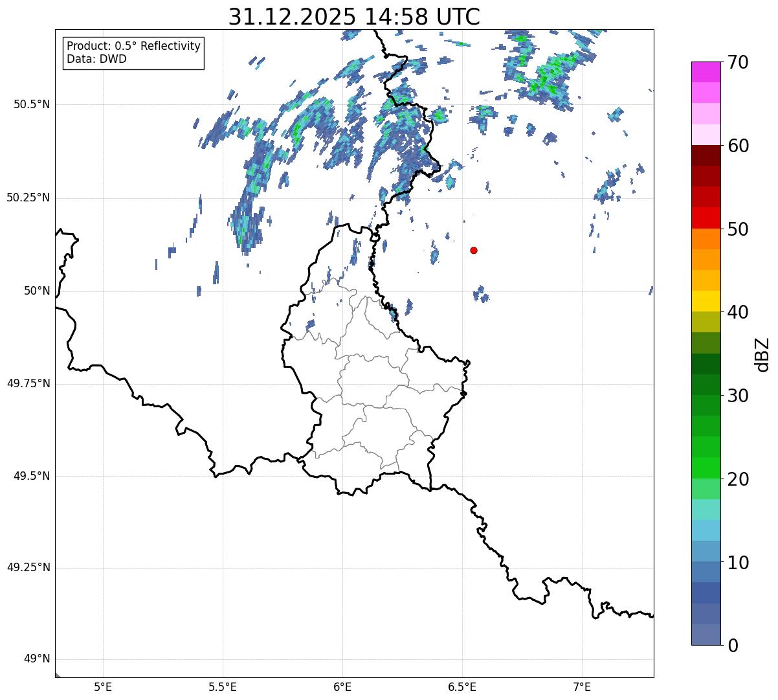Click the red station marker dot
Image resolution: width=778 pixels, height=700 pixels.
[474, 251]
